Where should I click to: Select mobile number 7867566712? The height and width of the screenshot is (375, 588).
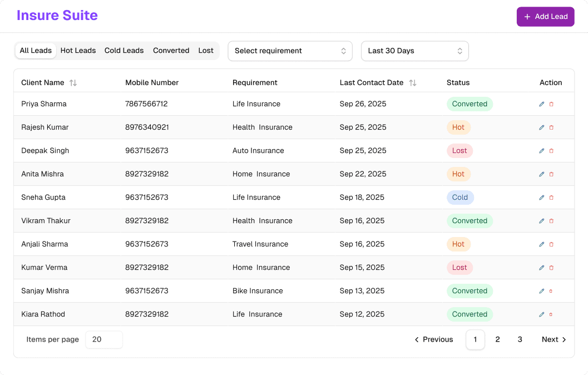146,104
